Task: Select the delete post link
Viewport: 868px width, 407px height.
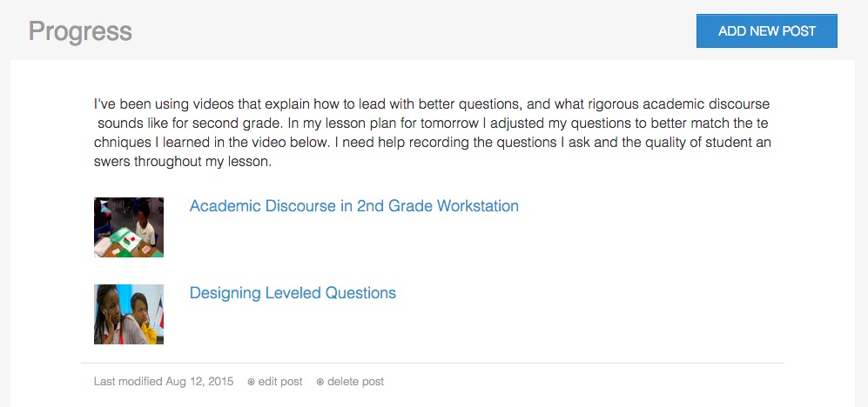Action: point(355,382)
